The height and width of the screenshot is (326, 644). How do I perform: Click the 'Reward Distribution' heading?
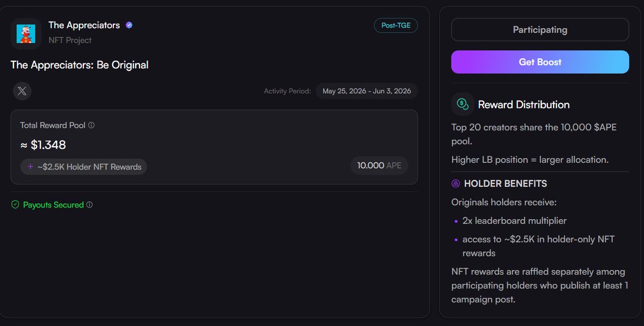pos(524,105)
